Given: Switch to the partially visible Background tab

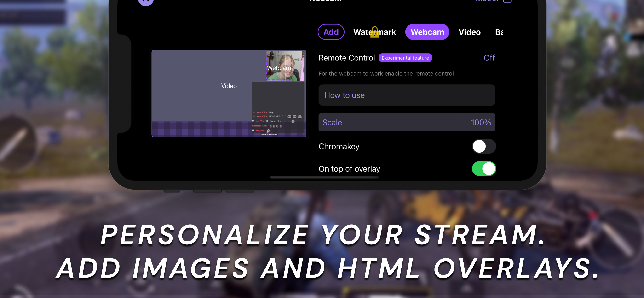Looking at the screenshot, I should point(500,32).
